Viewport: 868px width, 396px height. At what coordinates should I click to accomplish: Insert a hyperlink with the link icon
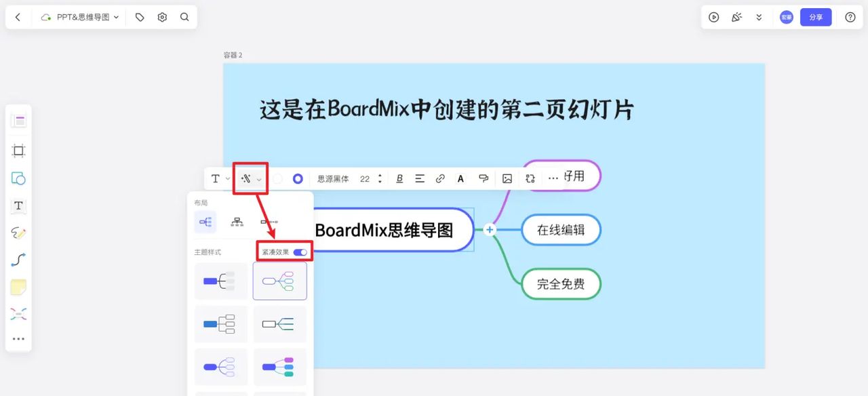440,179
